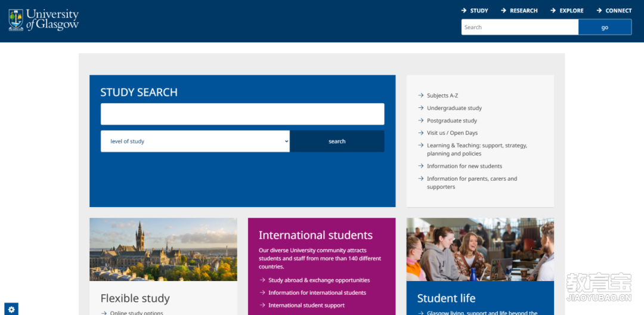The image size is (644, 315).
Task: Click arrow icon beside Visit us / Open Days
Action: (420, 132)
